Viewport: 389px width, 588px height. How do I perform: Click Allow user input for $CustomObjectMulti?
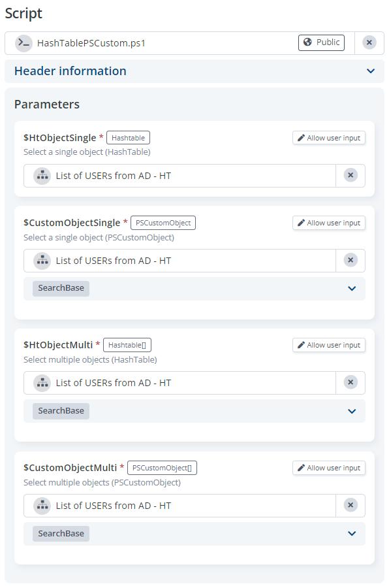pos(329,468)
